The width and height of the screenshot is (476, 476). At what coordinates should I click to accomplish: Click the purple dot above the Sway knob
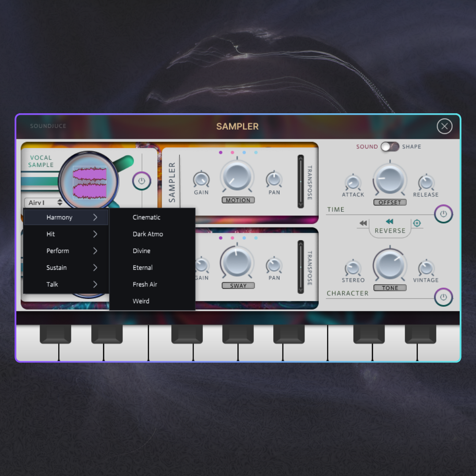pos(220,238)
